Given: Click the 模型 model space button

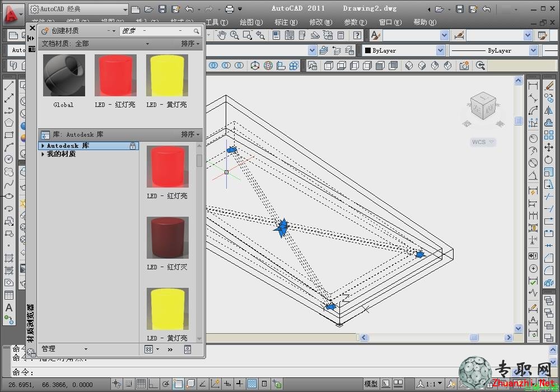Looking at the screenshot, I should point(371,384).
